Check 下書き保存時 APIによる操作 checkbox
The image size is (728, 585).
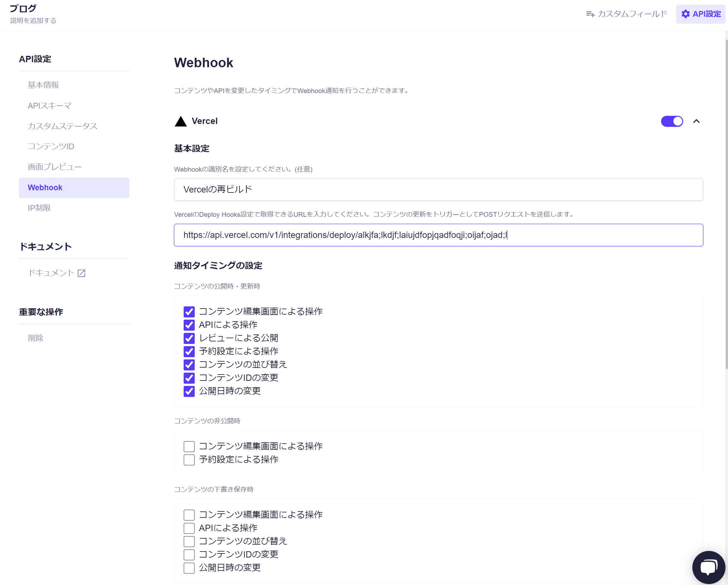coord(189,528)
